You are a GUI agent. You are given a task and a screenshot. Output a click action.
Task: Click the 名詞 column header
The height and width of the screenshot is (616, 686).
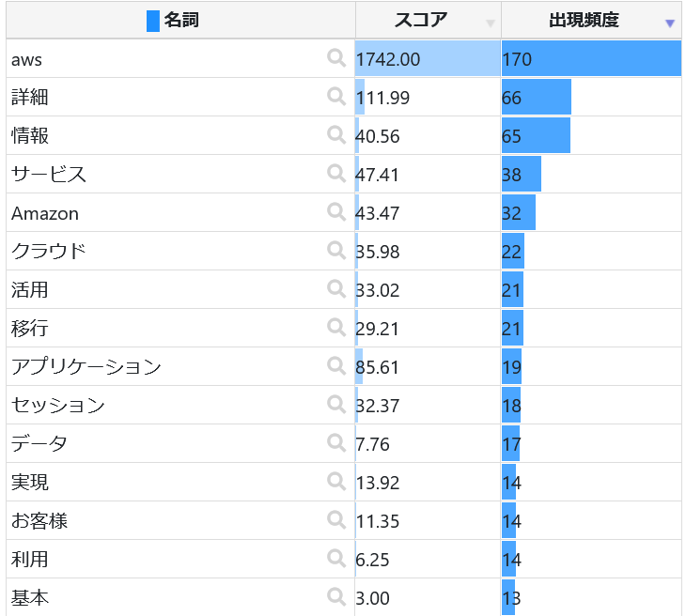[181, 21]
